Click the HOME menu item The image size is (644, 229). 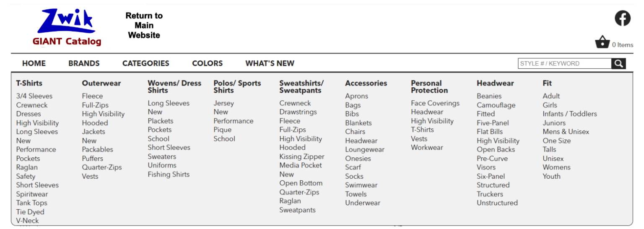(34, 63)
